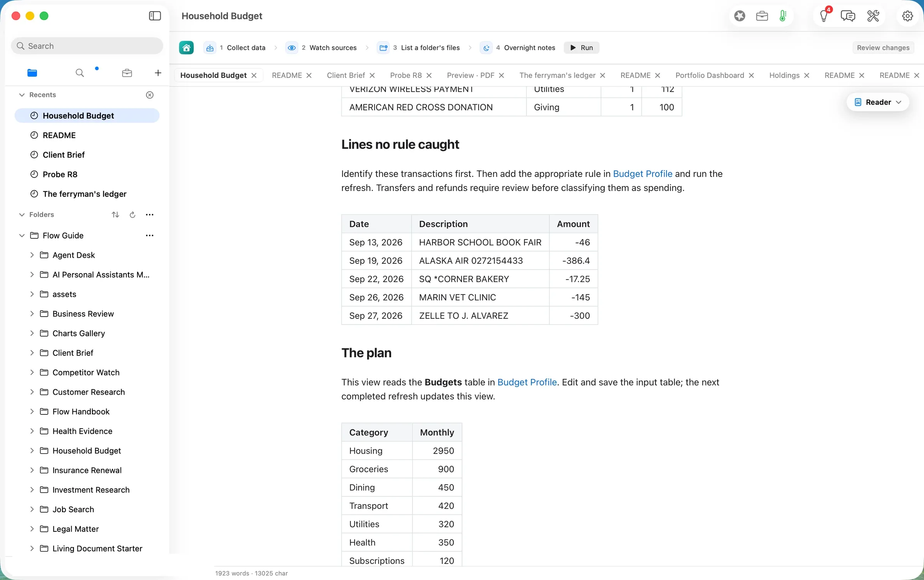
Task: Collapse the Flow Guide folder
Action: (x=22, y=235)
